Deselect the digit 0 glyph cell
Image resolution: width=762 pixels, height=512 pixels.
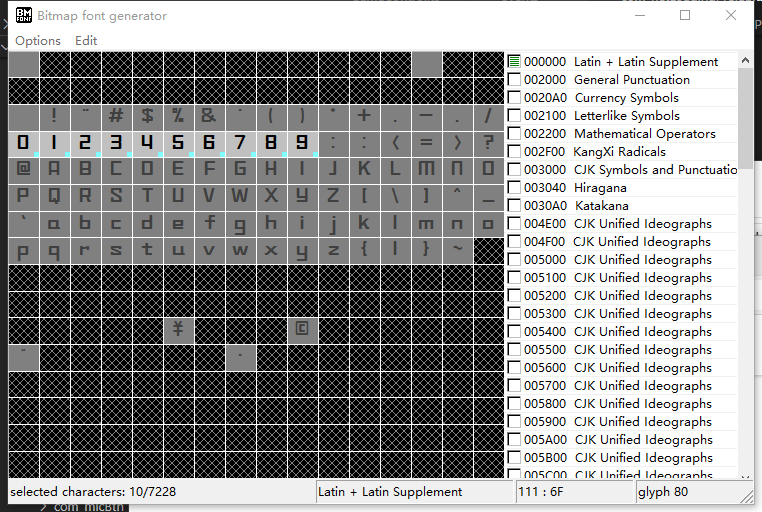(x=23, y=143)
